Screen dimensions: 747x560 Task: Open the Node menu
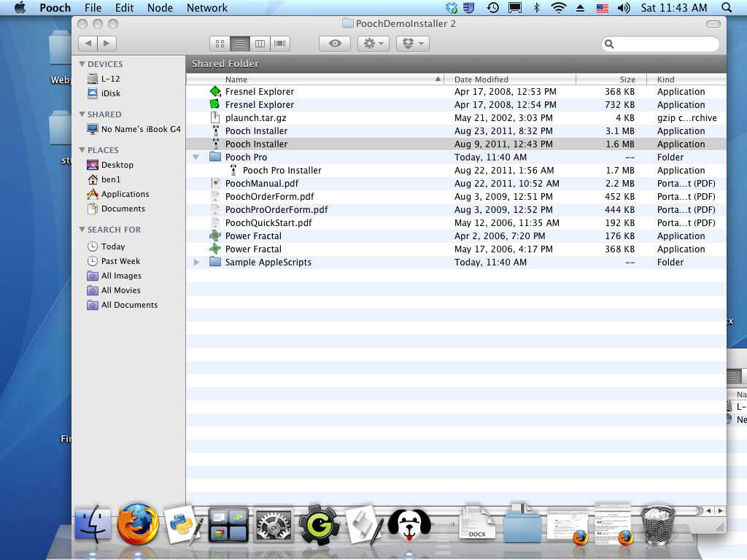tap(160, 7)
